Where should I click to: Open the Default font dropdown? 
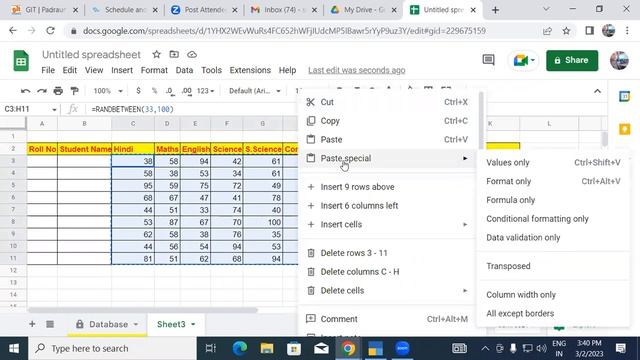pyautogui.click(x=255, y=91)
